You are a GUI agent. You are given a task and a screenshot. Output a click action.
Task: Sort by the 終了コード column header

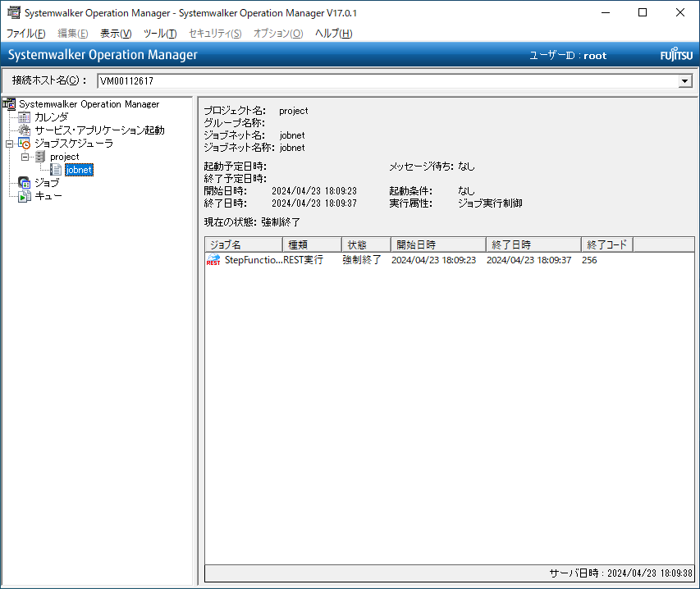(x=606, y=244)
